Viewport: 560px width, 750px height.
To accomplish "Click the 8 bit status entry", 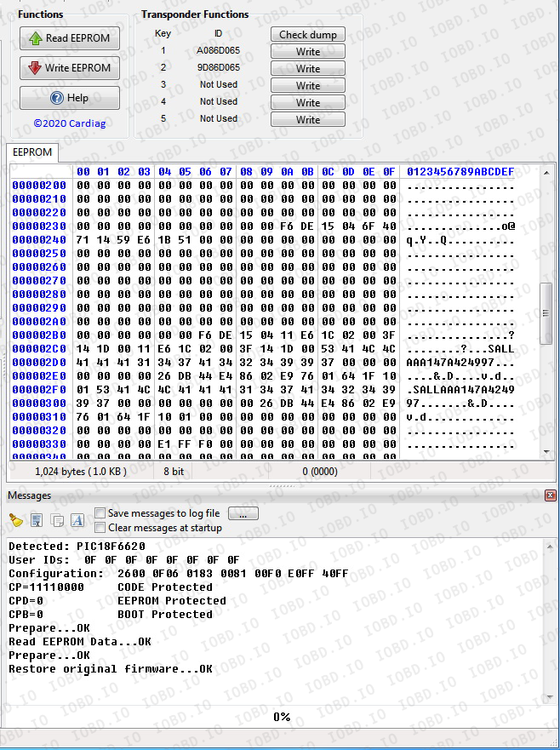I will point(174,471).
